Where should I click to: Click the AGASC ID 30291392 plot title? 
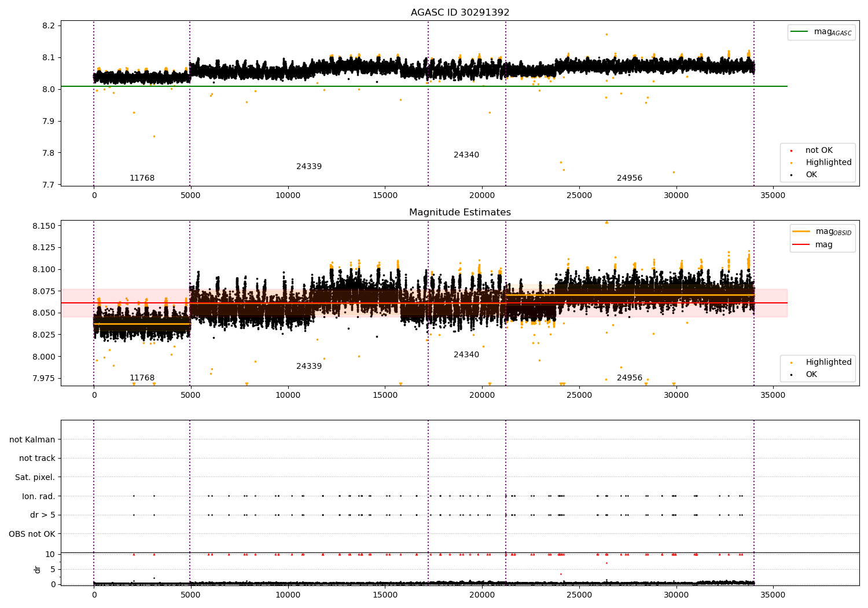tap(460, 13)
